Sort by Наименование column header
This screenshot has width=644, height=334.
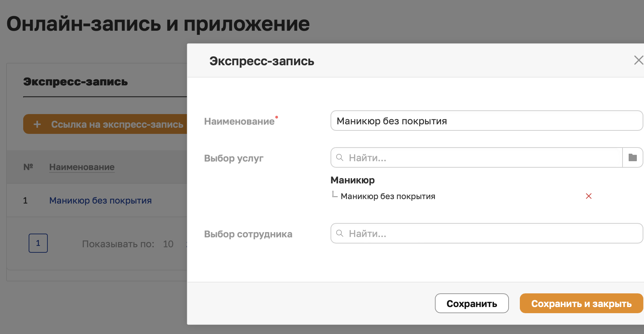(x=82, y=167)
